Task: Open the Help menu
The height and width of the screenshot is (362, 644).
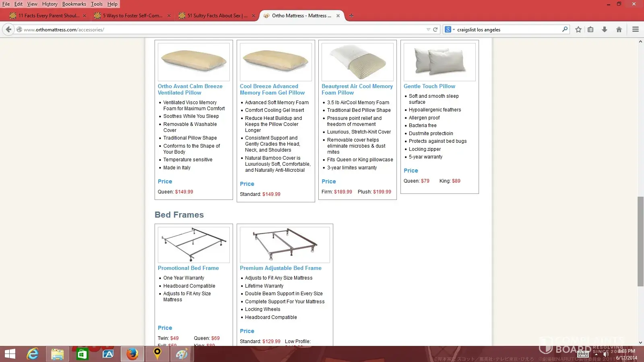Action: click(112, 4)
